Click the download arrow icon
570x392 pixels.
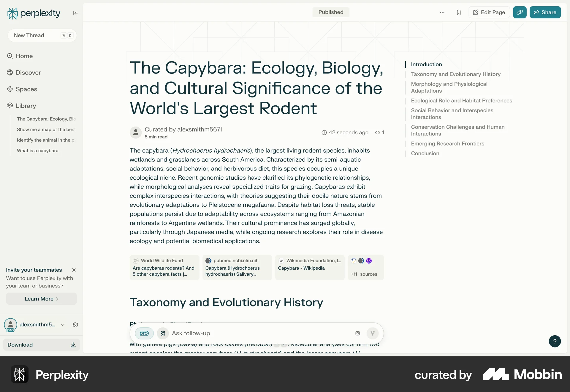tap(73, 345)
